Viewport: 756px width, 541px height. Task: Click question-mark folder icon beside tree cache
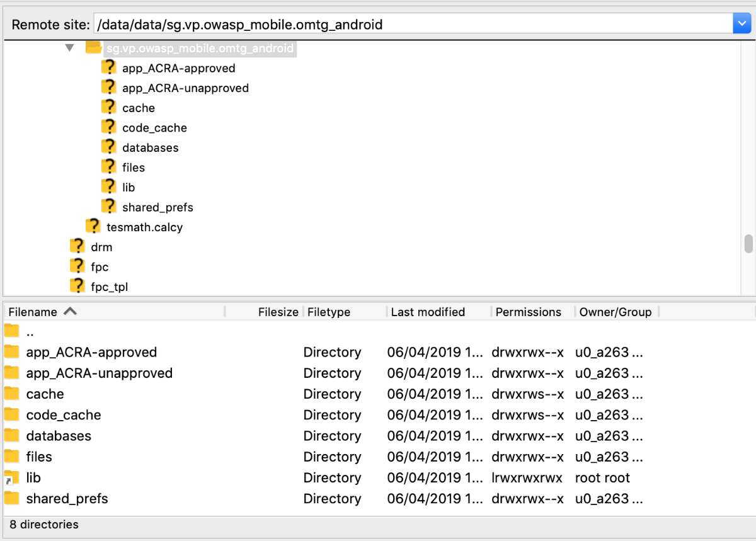109,107
